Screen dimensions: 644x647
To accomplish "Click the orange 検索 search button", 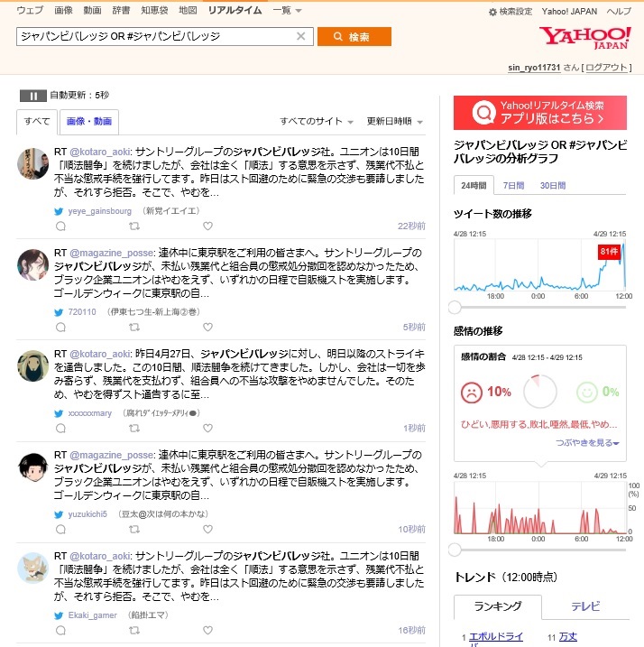I will [354, 37].
